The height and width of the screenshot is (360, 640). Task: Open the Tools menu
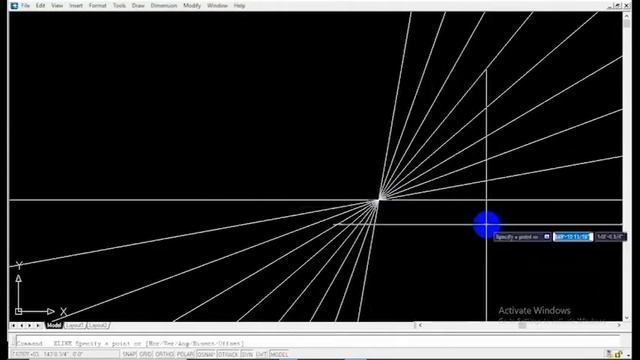119,6
